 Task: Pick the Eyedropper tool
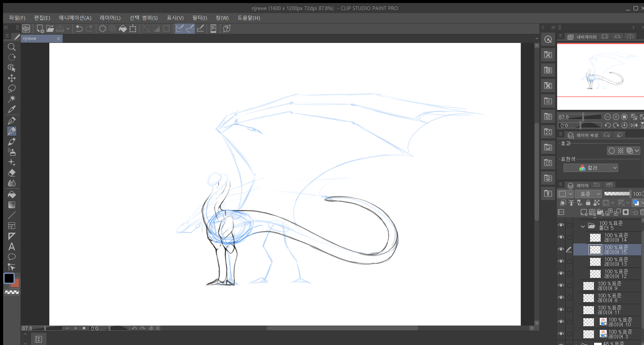pyautogui.click(x=12, y=109)
